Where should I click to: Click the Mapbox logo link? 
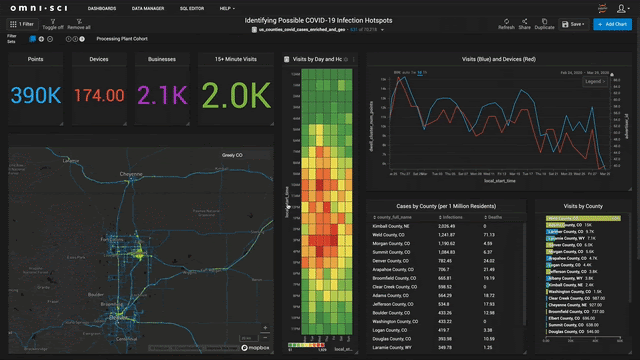tap(256, 348)
